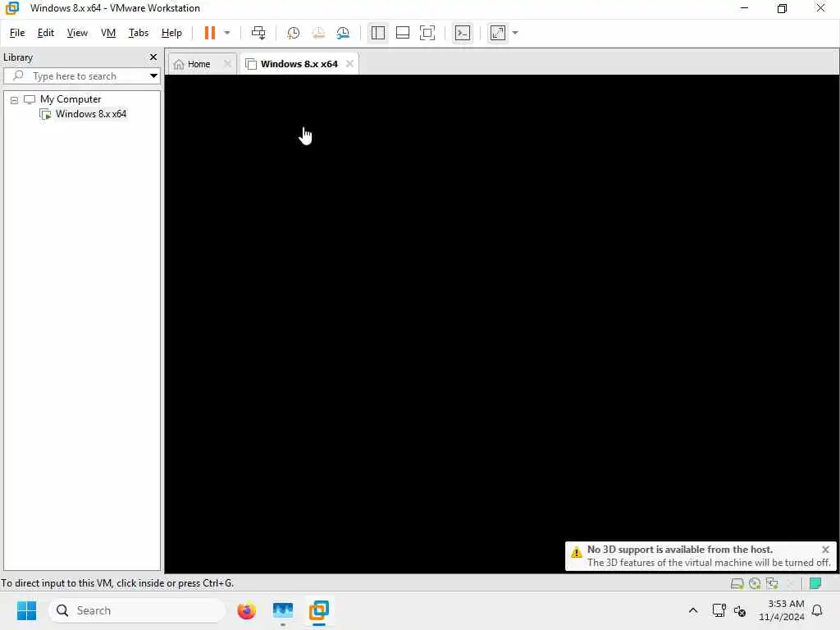Close the Library panel
Image resolution: width=840 pixels, height=630 pixels.
(x=153, y=57)
